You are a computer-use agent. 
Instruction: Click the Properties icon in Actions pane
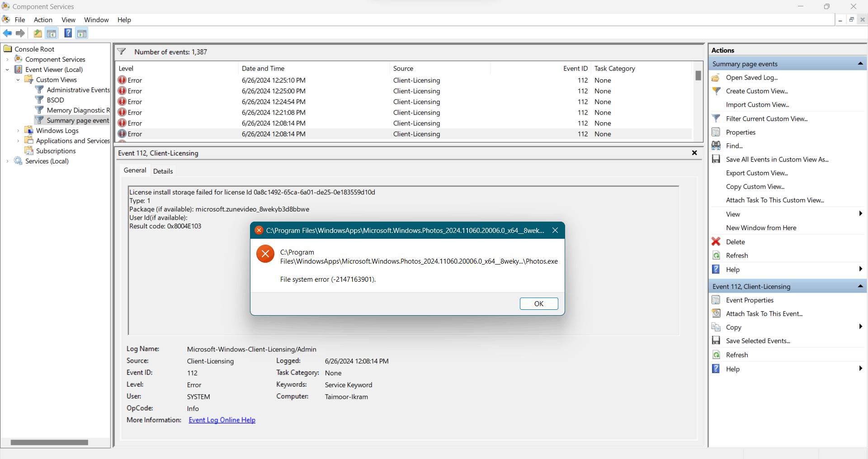[x=716, y=132]
